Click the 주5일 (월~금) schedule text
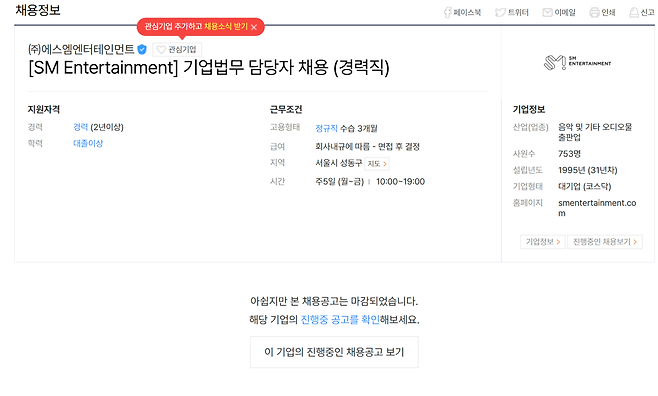Image resolution: width=658 pixels, height=396 pixels. (x=339, y=182)
